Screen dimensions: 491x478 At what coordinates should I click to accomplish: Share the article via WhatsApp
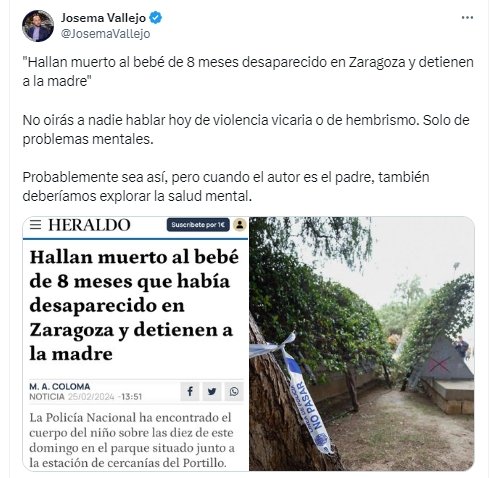coord(234,391)
